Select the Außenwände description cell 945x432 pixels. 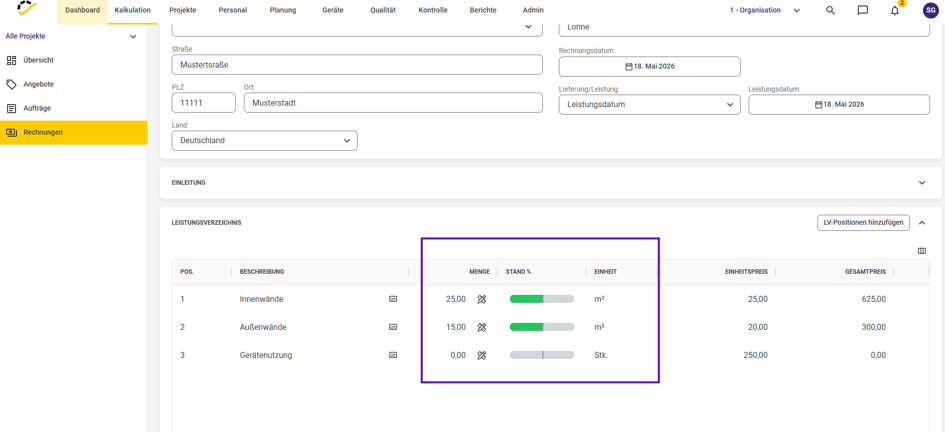(x=263, y=327)
